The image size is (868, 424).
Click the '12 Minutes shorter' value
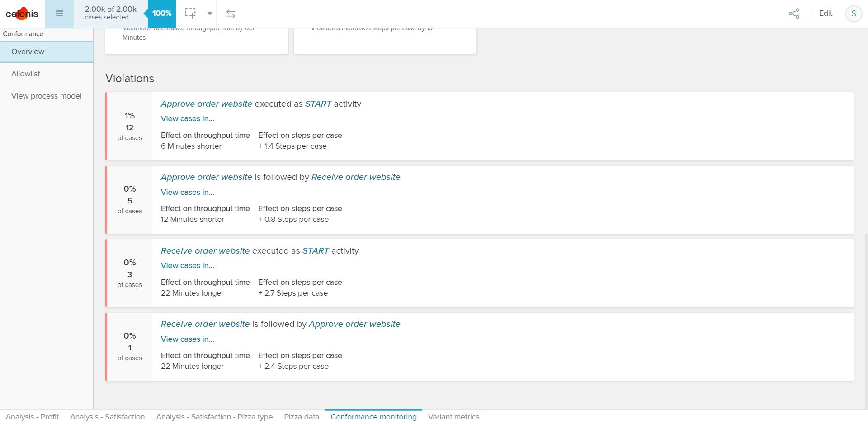coord(193,219)
